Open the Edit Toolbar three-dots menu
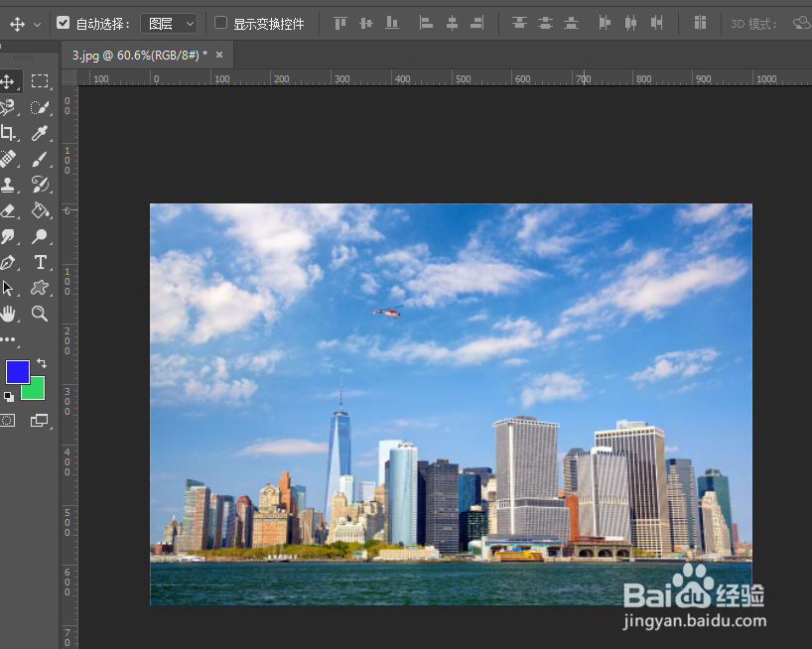This screenshot has height=649, width=812. pyautogui.click(x=7, y=339)
